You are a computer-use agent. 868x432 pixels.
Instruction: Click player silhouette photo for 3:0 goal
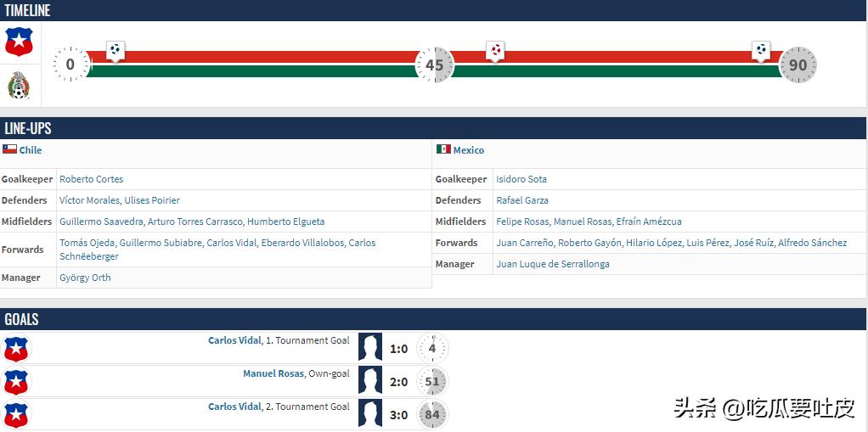point(370,413)
